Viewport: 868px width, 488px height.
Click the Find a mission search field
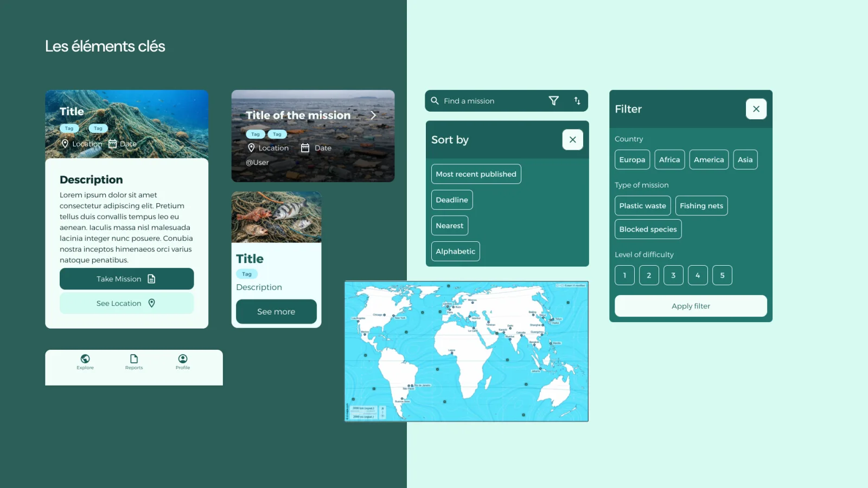tap(506, 101)
